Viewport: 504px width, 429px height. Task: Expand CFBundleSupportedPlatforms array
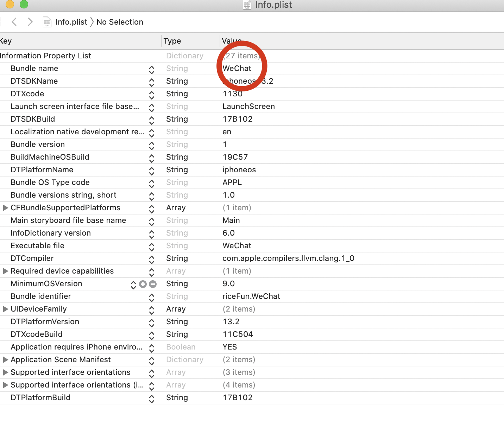pyautogui.click(x=5, y=208)
